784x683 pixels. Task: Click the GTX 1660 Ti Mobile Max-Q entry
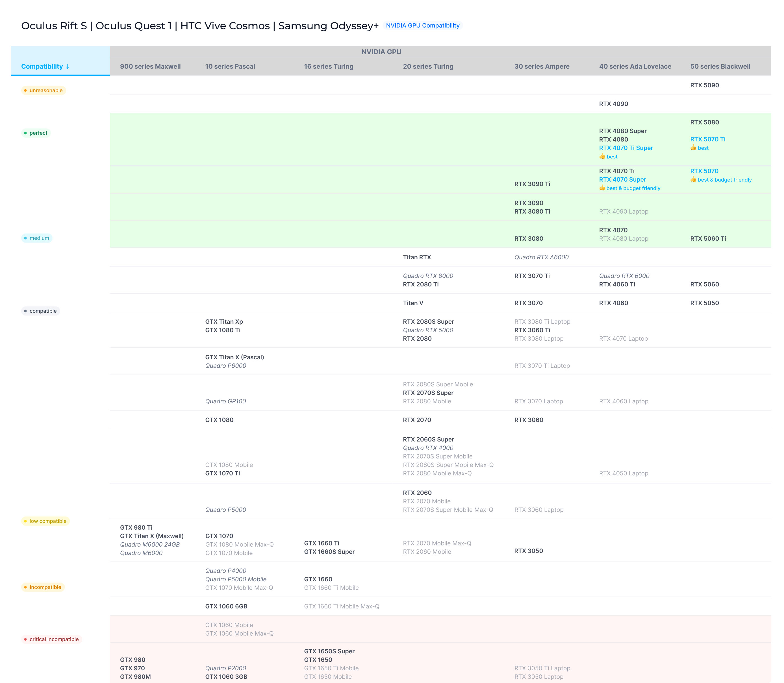tap(342, 606)
